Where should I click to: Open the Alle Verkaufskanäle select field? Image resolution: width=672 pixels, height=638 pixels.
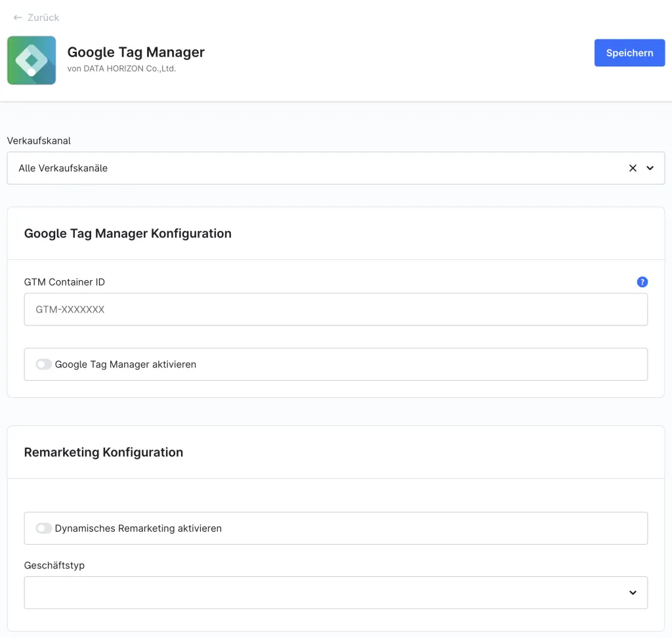click(x=335, y=168)
